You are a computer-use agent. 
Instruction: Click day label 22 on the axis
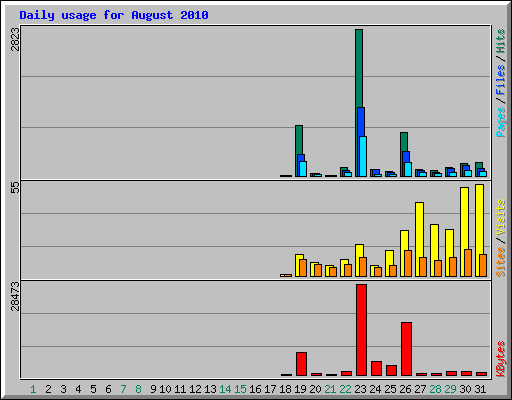click(345, 389)
